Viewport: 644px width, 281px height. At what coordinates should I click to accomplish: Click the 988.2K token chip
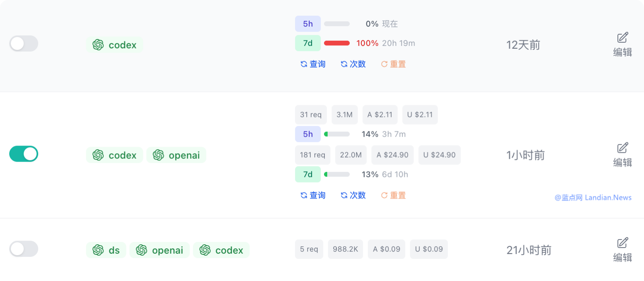click(x=345, y=249)
